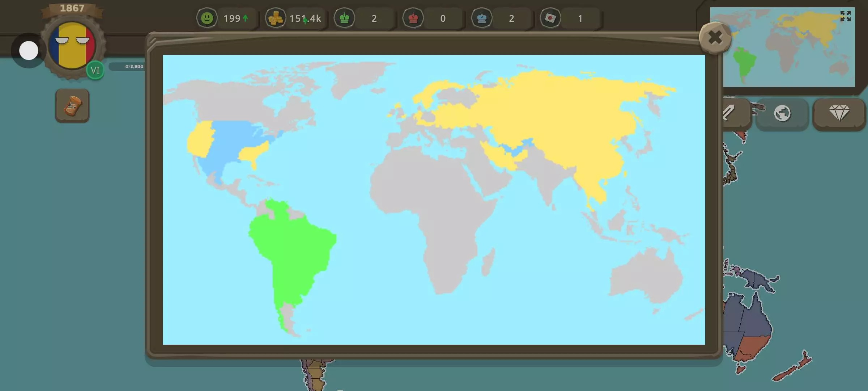This screenshot has width=868, height=391.
Task: Click the Japan flag stamp icon
Action: [550, 18]
